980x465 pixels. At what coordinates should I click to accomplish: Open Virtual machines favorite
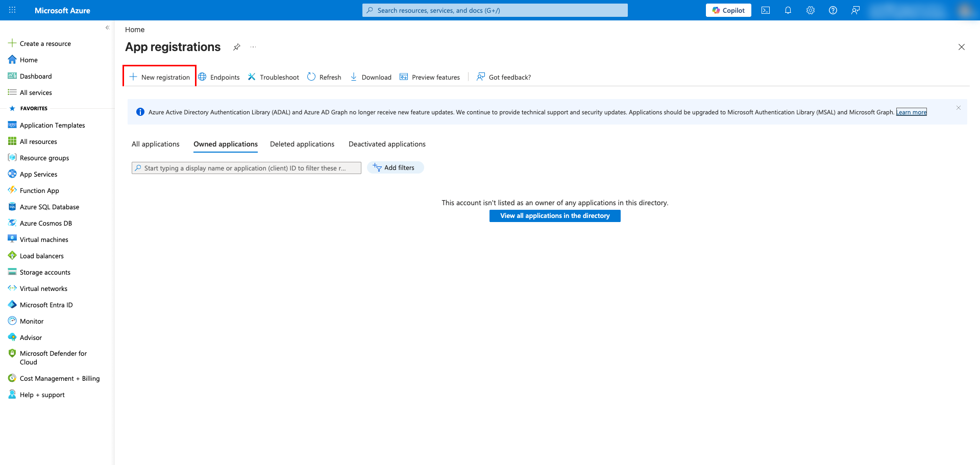click(44, 239)
